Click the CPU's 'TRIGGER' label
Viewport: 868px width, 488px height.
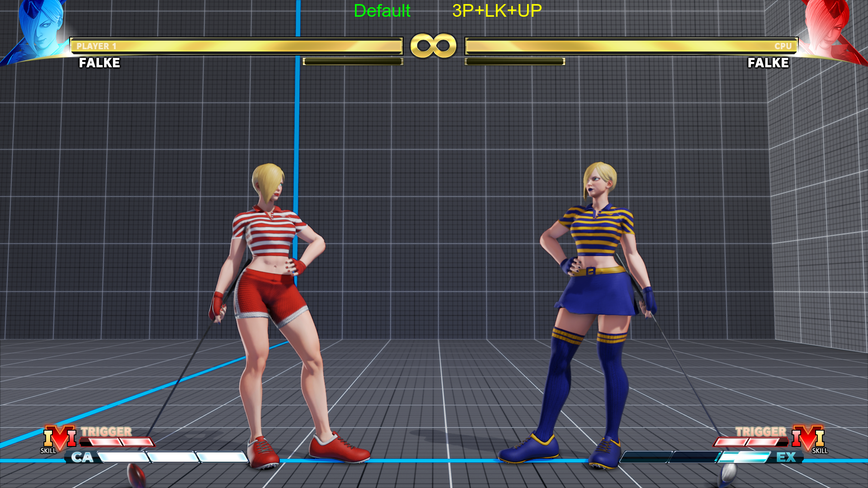[x=761, y=432]
